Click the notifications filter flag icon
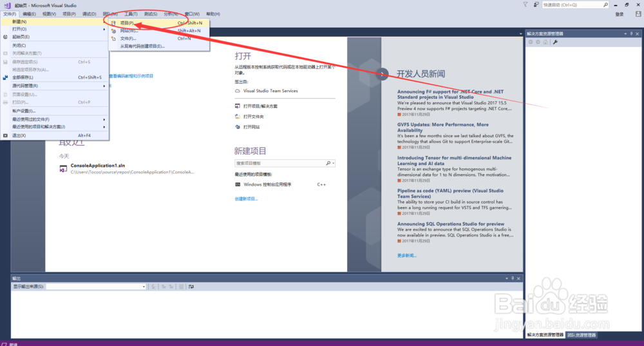This screenshot has width=644, height=346. [x=526, y=5]
